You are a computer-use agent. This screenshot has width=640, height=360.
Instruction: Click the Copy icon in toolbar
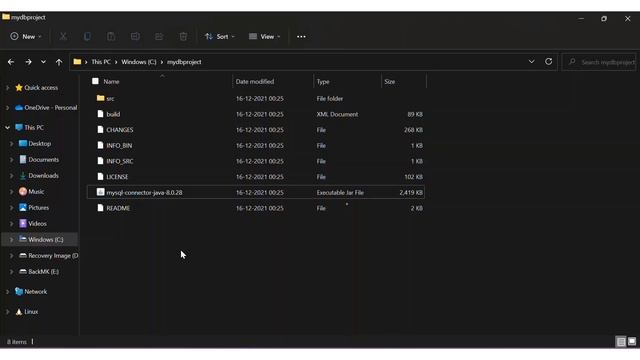click(x=87, y=37)
